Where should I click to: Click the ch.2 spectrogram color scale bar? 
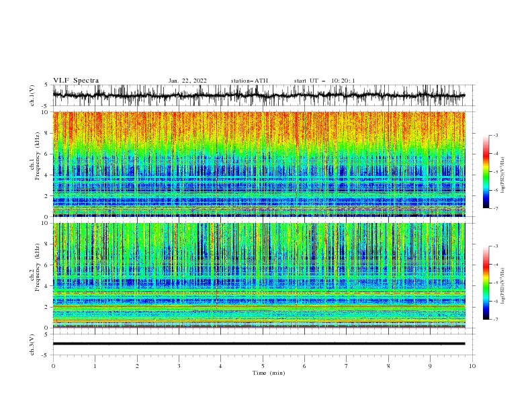(486, 283)
